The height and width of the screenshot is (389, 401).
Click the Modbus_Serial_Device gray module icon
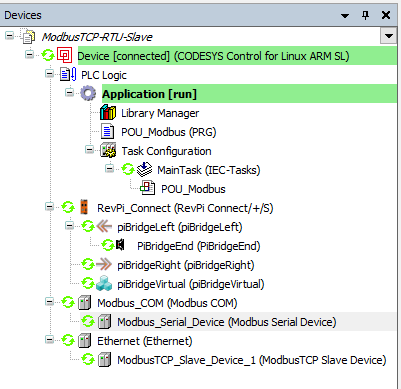(104, 322)
